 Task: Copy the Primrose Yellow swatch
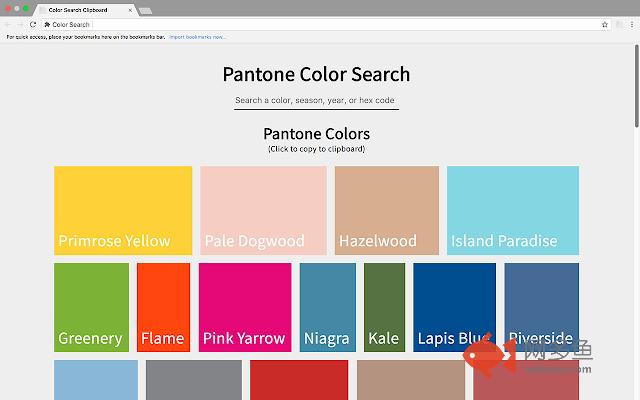(123, 210)
